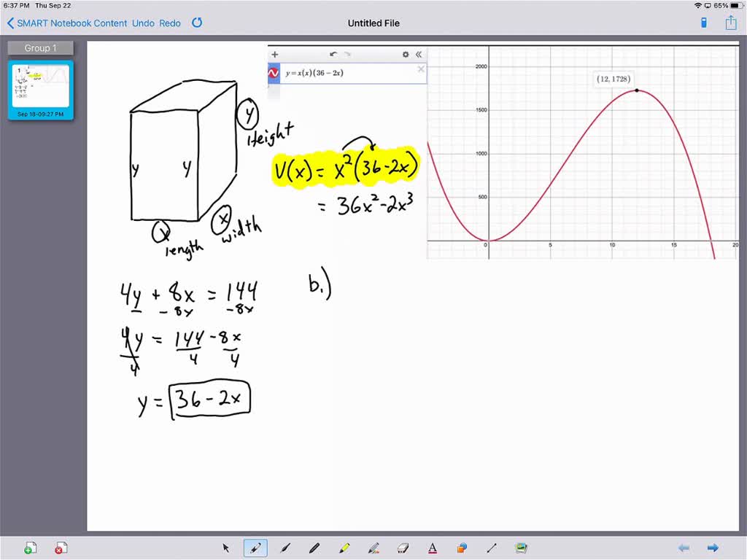Remove the y=x(x)(36-2x) expression
This screenshot has height=560, width=747.
(x=421, y=69)
